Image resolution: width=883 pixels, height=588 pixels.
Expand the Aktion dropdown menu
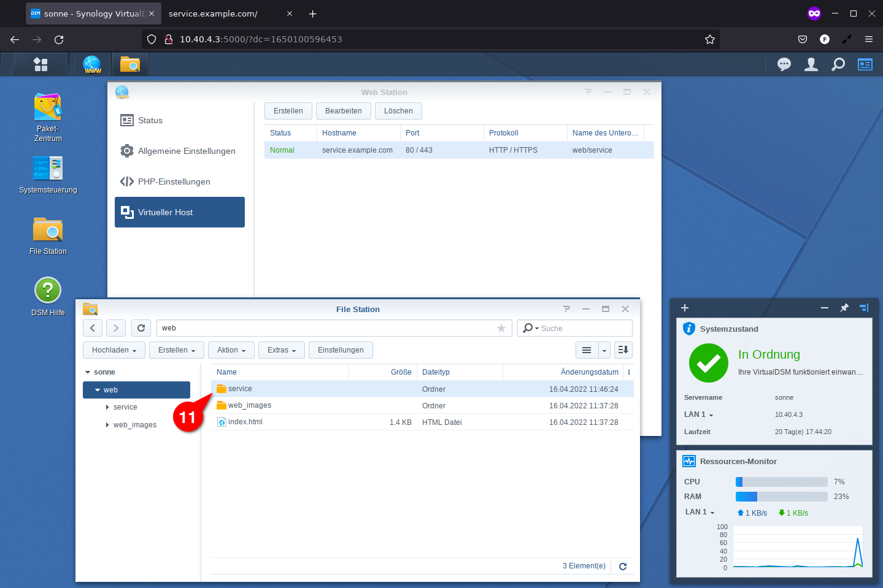(x=231, y=350)
